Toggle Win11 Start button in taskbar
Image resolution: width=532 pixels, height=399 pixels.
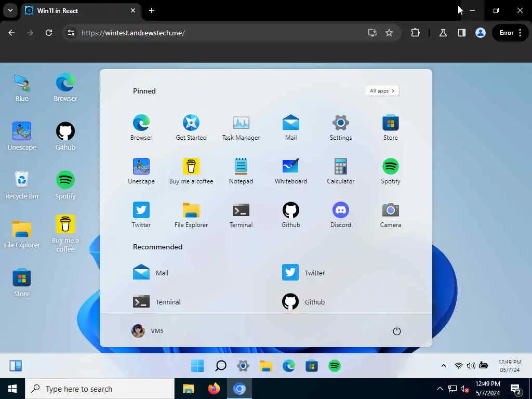(197, 366)
